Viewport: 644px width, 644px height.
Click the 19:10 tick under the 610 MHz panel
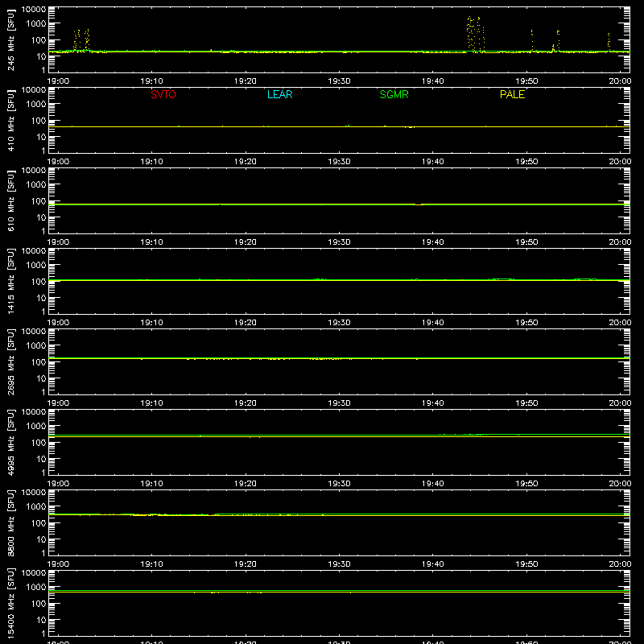[x=151, y=242]
